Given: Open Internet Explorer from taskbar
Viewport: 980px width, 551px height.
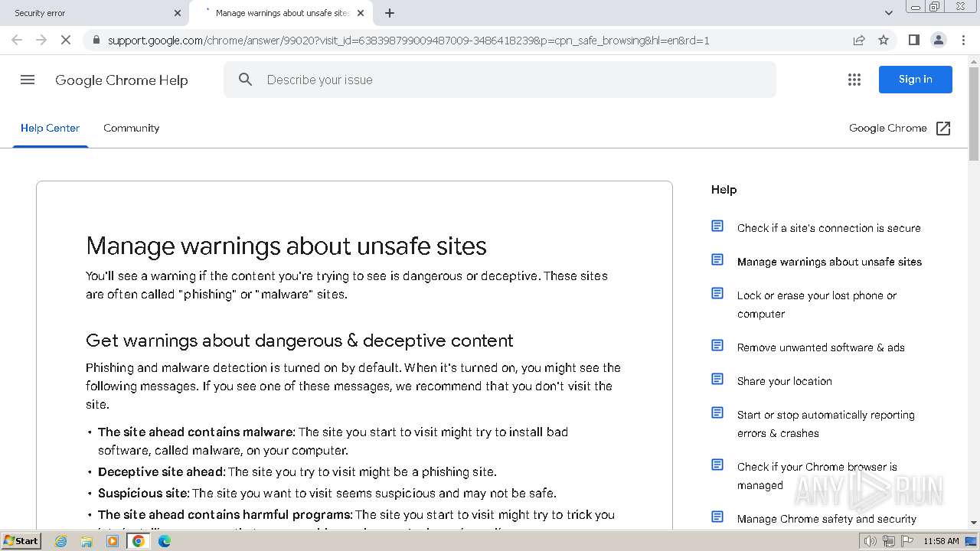Looking at the screenshot, I should (61, 541).
